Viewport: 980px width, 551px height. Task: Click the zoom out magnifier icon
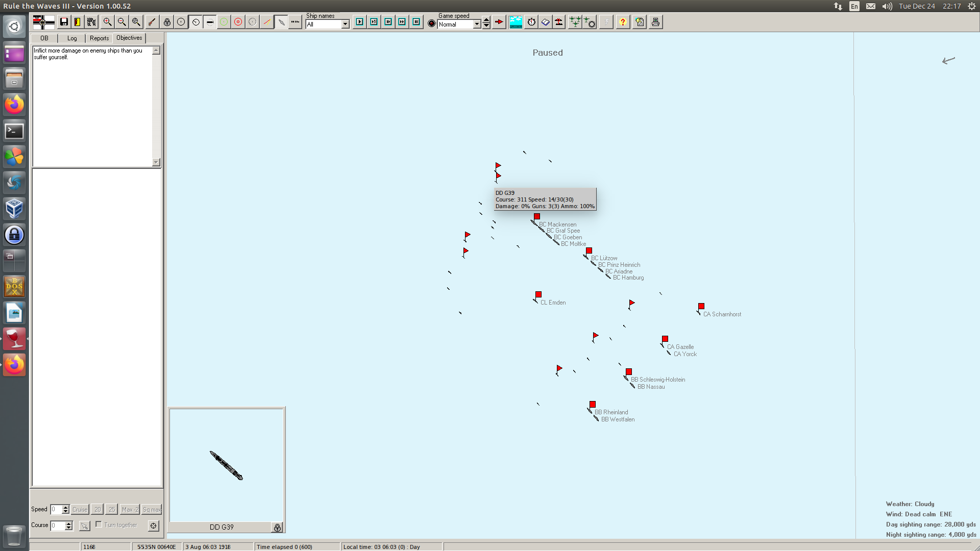click(x=121, y=22)
